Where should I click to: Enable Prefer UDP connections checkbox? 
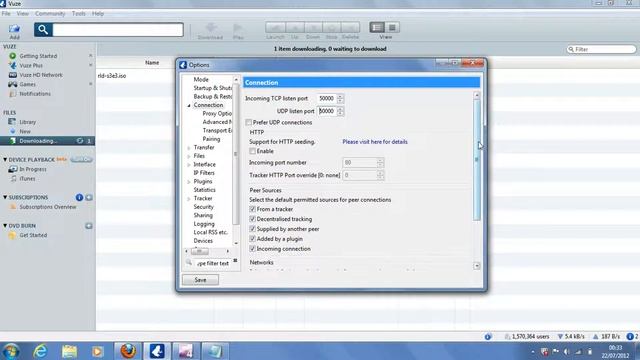click(249, 122)
